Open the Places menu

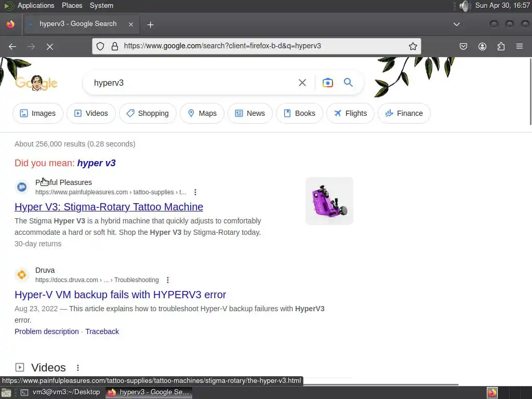point(72,5)
